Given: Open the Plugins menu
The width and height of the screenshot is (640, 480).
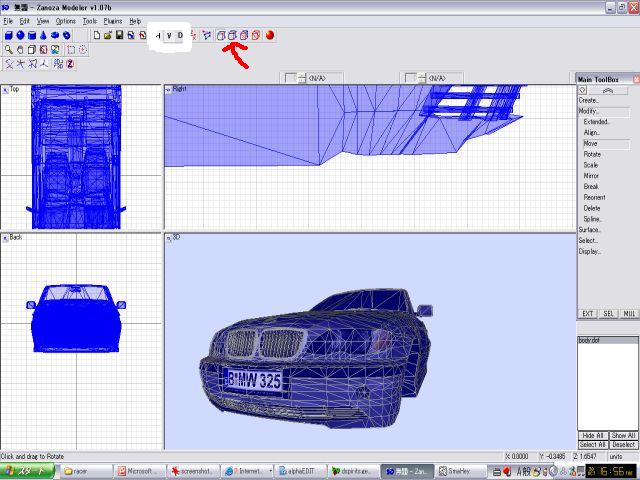Looking at the screenshot, I should (x=112, y=21).
